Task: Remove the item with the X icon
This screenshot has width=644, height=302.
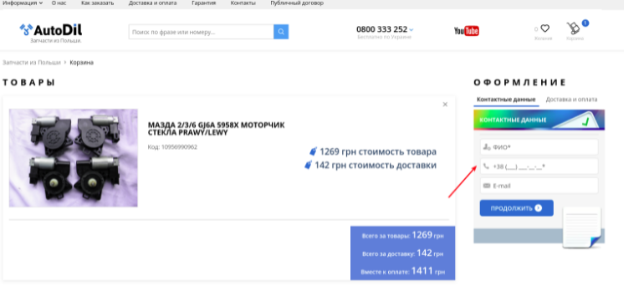Action: pos(445,105)
